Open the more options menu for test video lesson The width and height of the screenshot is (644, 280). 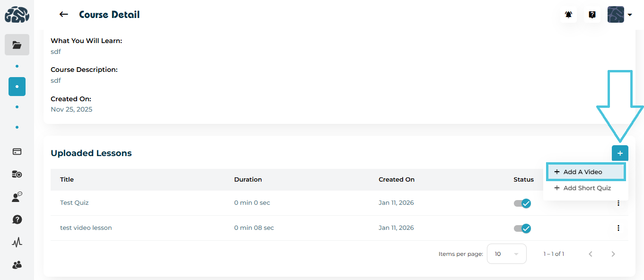[x=618, y=228]
